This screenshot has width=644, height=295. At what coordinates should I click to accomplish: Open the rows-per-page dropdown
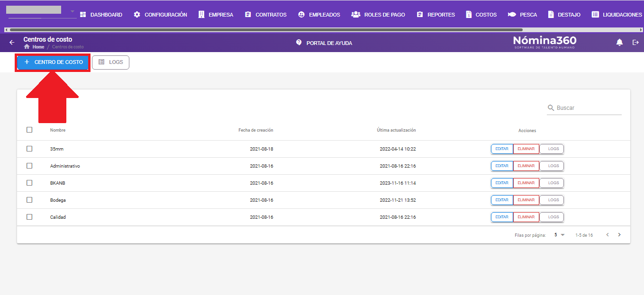[x=560, y=235]
